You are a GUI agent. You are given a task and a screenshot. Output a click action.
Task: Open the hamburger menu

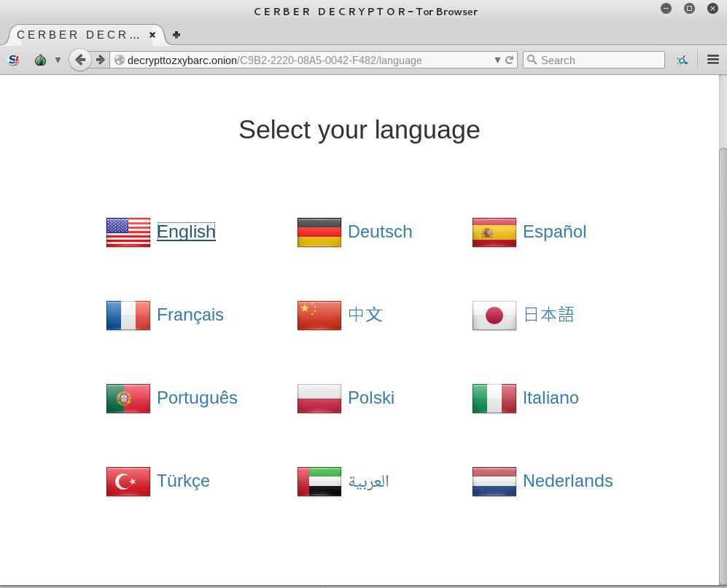(x=713, y=60)
